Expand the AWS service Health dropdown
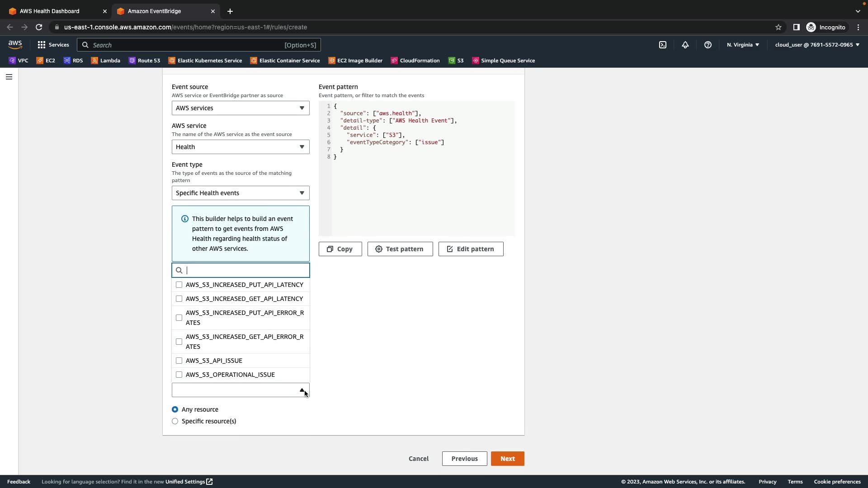The width and height of the screenshot is (868, 488). 240,147
